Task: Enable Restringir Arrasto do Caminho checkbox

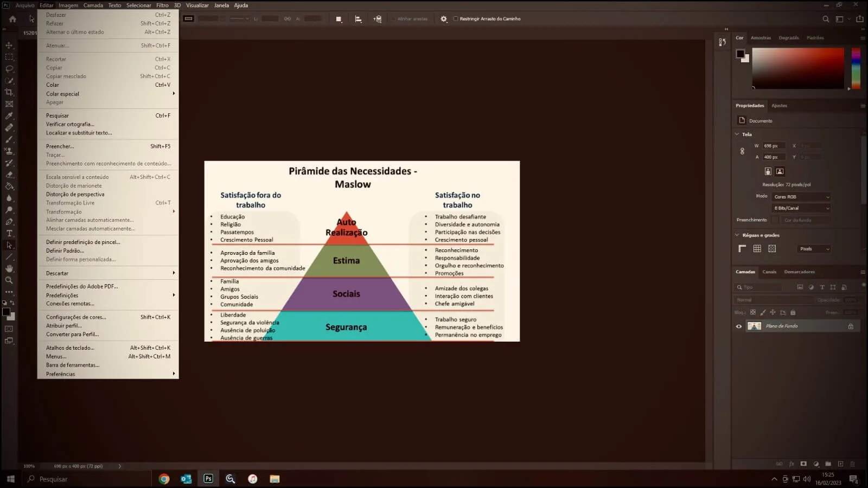Action: [456, 19]
